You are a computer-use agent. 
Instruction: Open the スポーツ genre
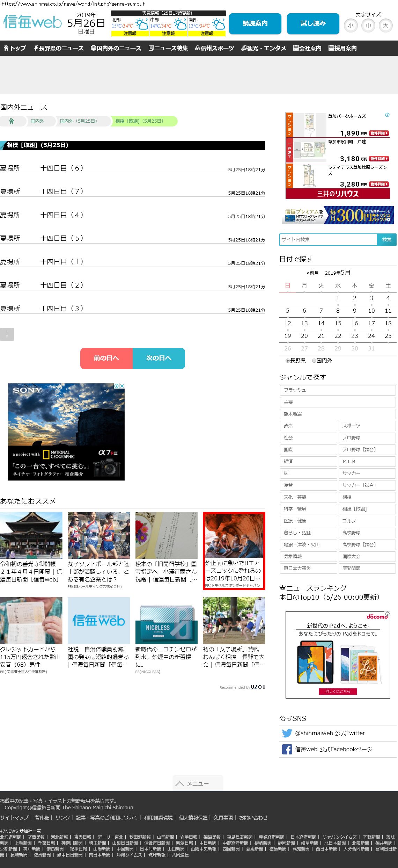point(367,426)
